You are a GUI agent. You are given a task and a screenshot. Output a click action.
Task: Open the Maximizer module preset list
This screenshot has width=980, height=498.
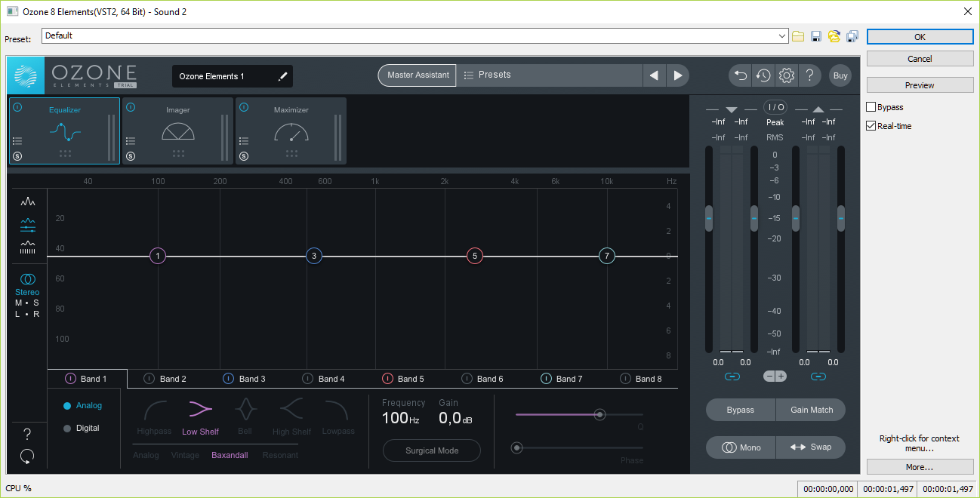(244, 141)
